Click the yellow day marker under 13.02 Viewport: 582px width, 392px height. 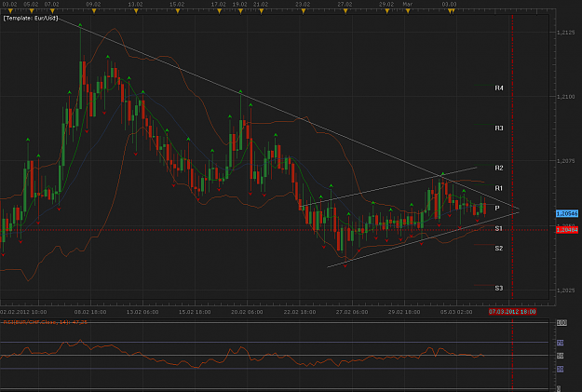pyautogui.click(x=136, y=11)
